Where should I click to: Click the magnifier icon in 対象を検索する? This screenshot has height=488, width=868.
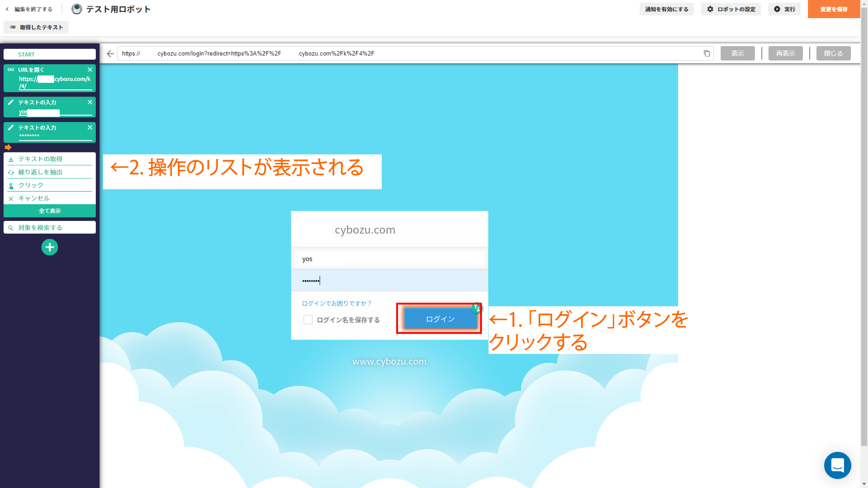coord(11,228)
